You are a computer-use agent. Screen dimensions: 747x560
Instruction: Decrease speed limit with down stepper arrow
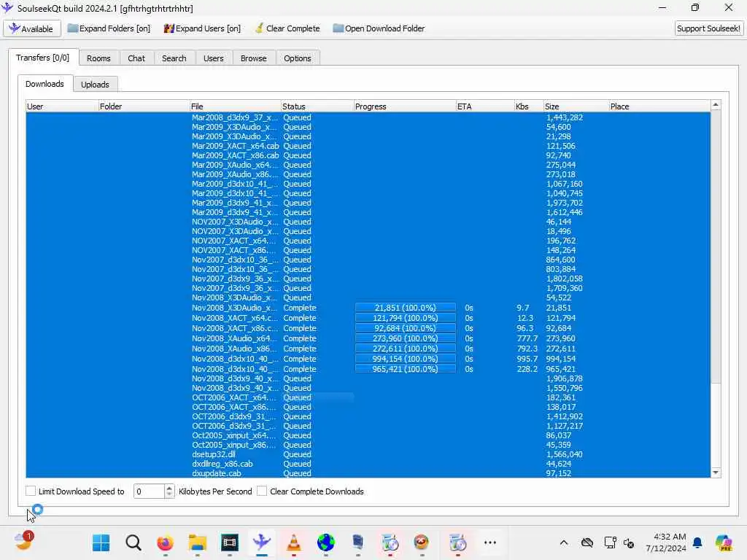(169, 495)
